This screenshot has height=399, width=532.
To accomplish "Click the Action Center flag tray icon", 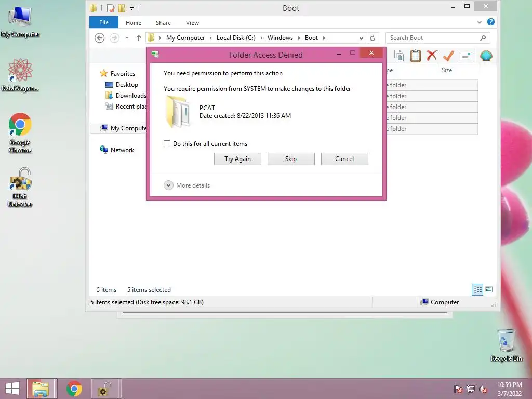I will [458, 389].
